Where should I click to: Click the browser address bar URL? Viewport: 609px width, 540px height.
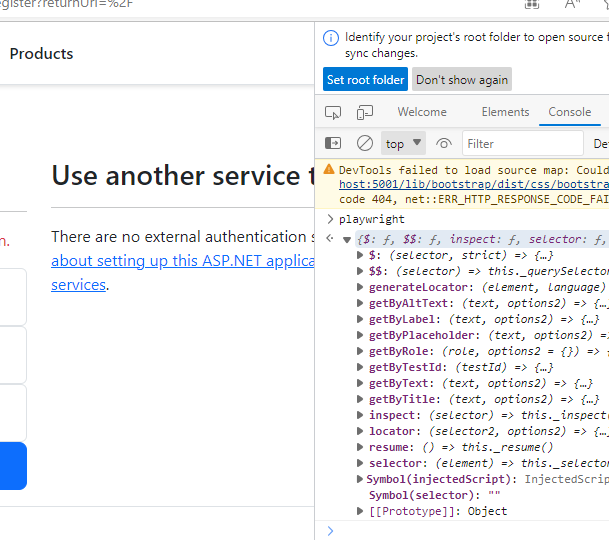tap(66, 4)
